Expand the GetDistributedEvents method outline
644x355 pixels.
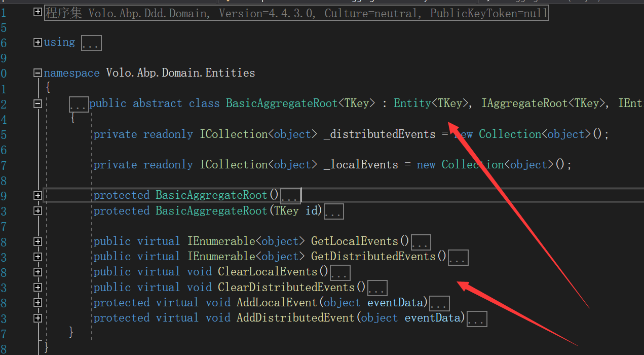point(37,257)
